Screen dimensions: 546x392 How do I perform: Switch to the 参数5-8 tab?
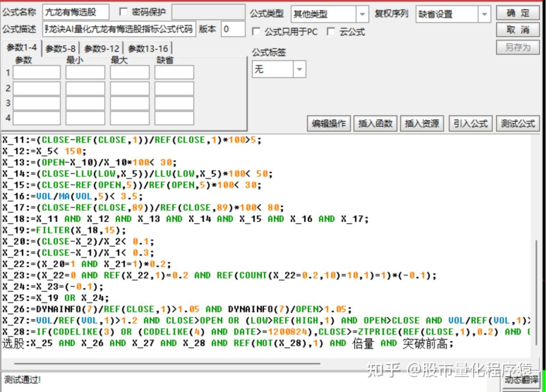(x=60, y=49)
